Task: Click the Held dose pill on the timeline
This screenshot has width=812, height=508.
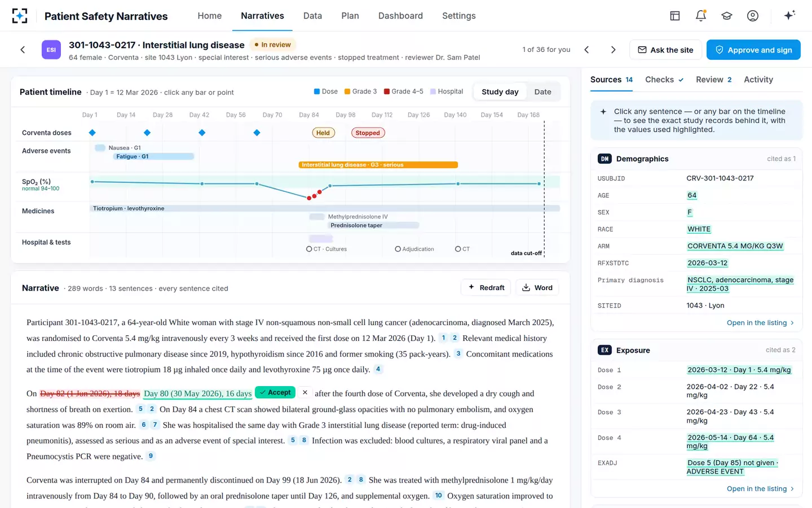Action: [x=323, y=133]
